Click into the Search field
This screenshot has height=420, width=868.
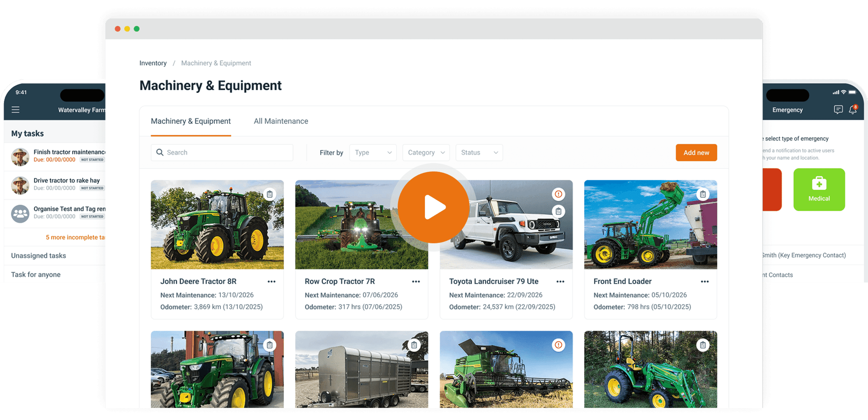(x=222, y=153)
